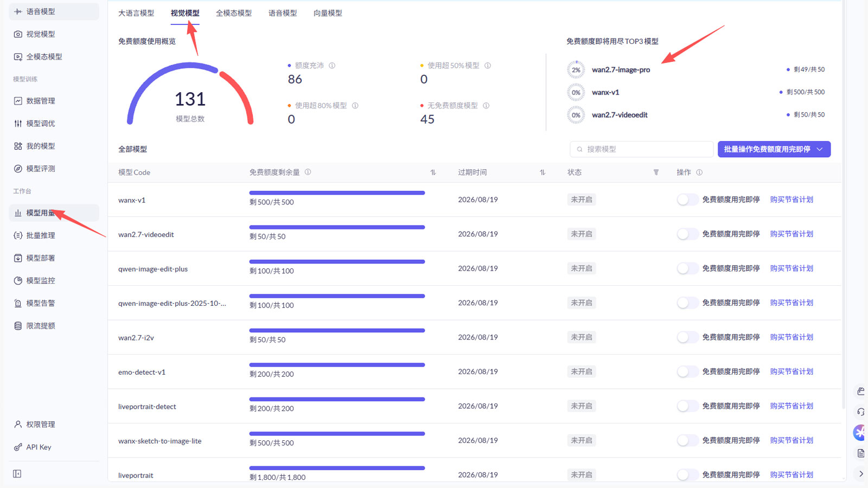
Task: Switch to 全模态模型 top tab
Action: tap(234, 13)
